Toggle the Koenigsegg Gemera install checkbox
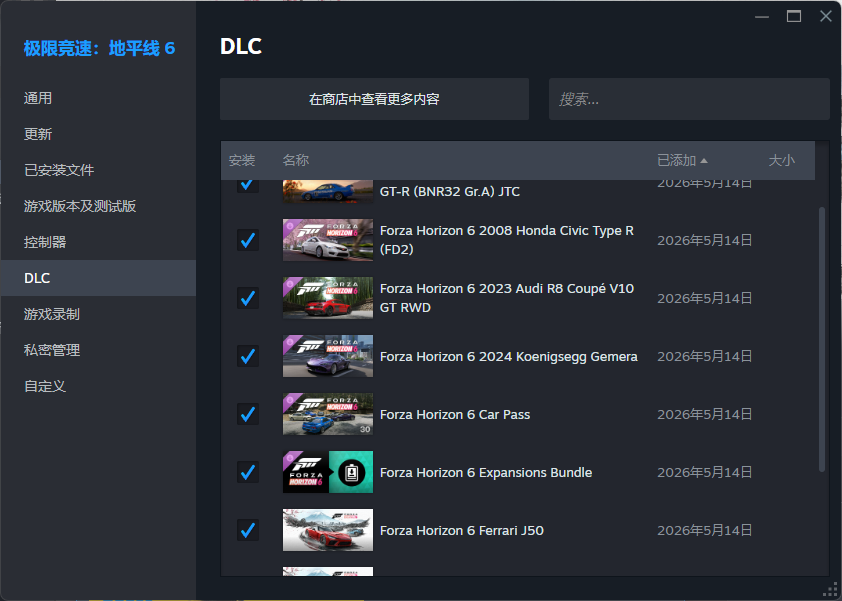The height and width of the screenshot is (601, 842). pyautogui.click(x=248, y=356)
